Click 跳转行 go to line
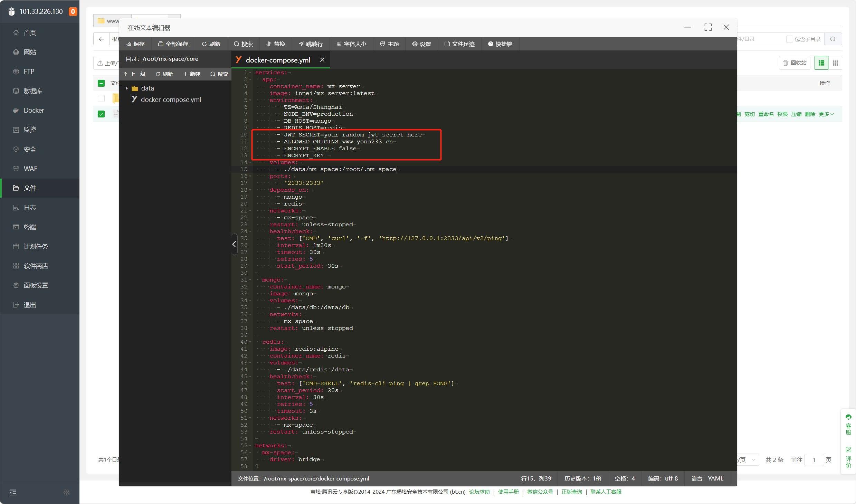The image size is (856, 504). point(311,44)
